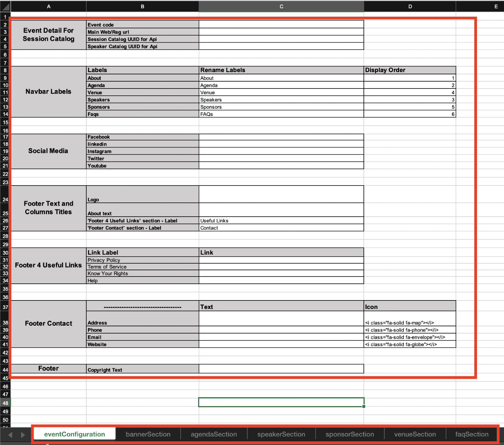
Task: Select the Instagram link value cell
Action: [281, 151]
